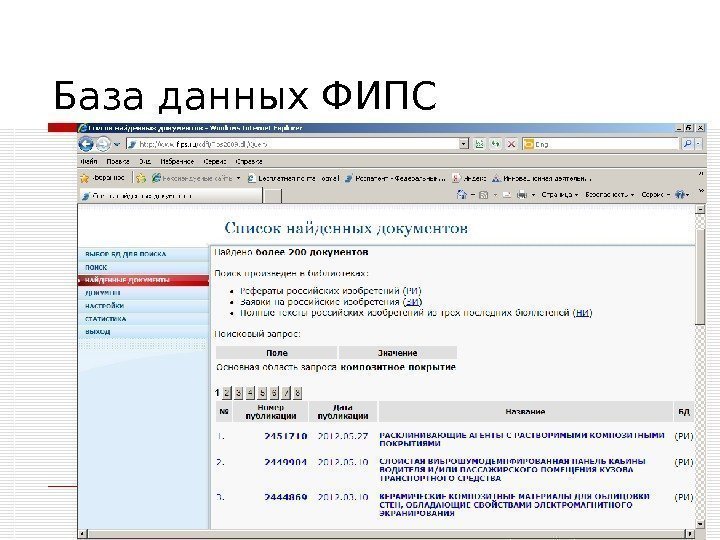Open the Настройки sidebar item

pos(144,305)
